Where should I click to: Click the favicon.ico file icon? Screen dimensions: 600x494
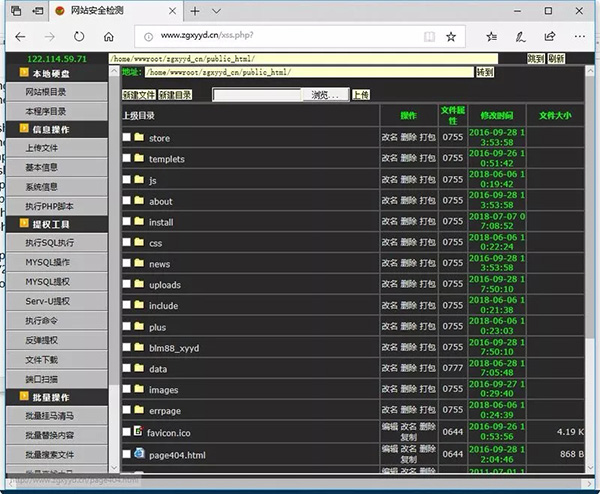138,431
